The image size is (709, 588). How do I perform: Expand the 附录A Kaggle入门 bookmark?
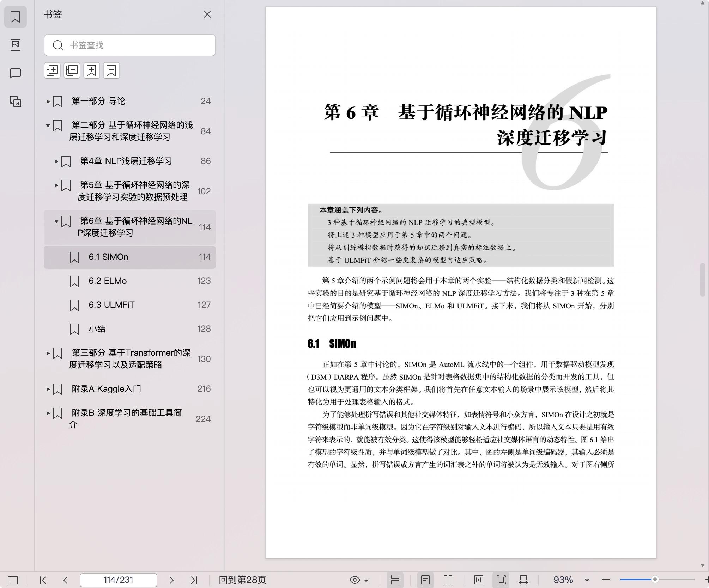[x=48, y=389]
